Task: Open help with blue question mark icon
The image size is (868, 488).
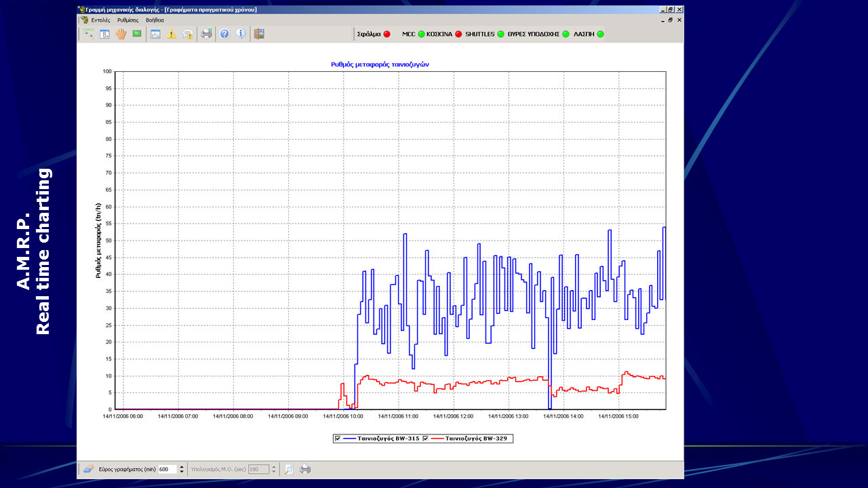Action: pos(224,34)
